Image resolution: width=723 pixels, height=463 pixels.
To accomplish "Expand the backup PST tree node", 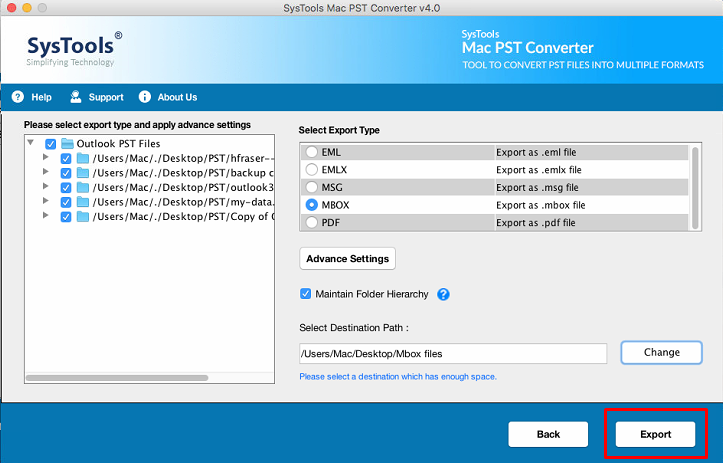I will coord(45,172).
